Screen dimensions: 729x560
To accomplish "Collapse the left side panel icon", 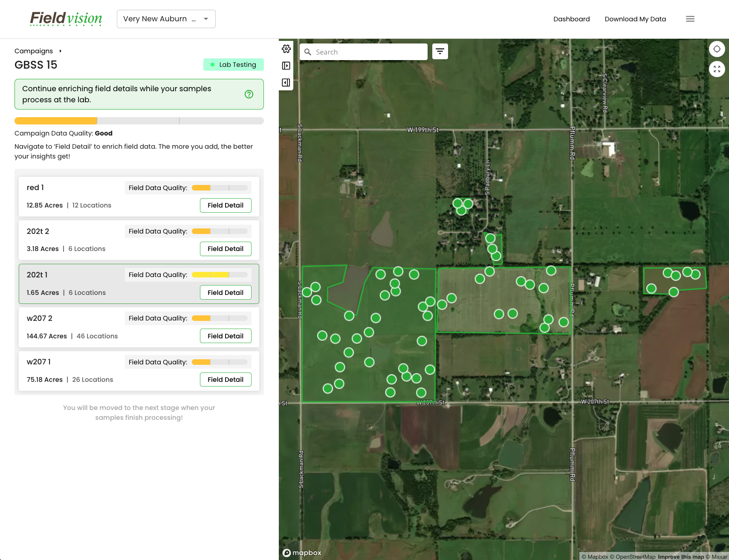I will pos(286,82).
